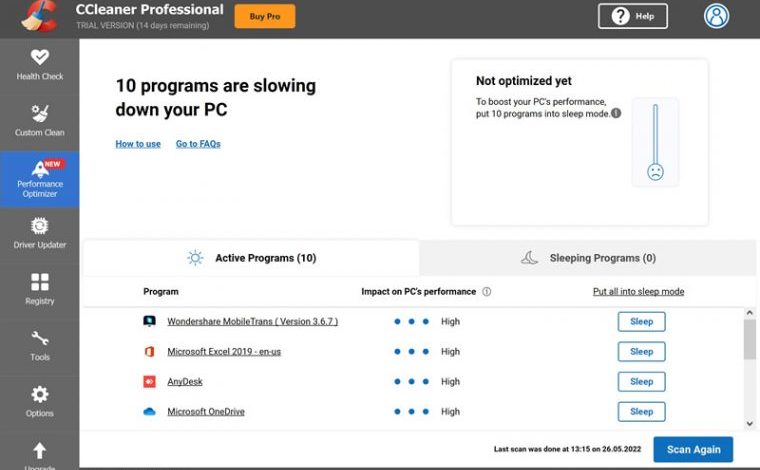Click the Microsoft Excel 2019 office icon

[x=149, y=351]
